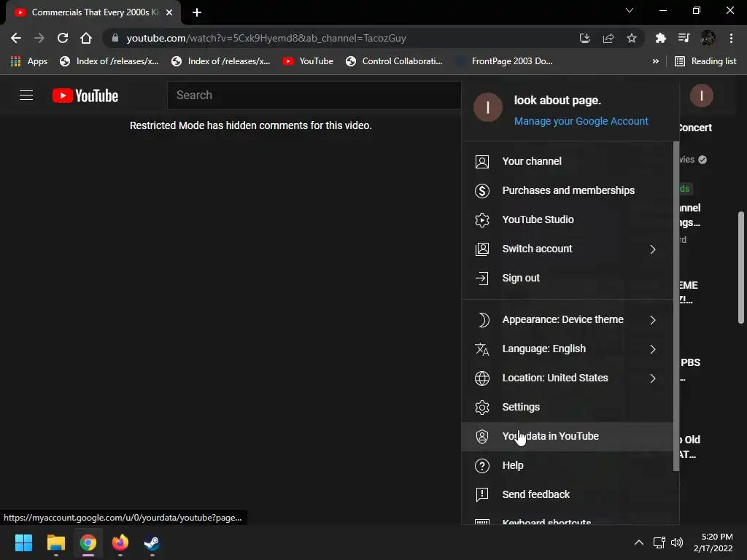Open YouTube Studio from the menu

point(567,219)
